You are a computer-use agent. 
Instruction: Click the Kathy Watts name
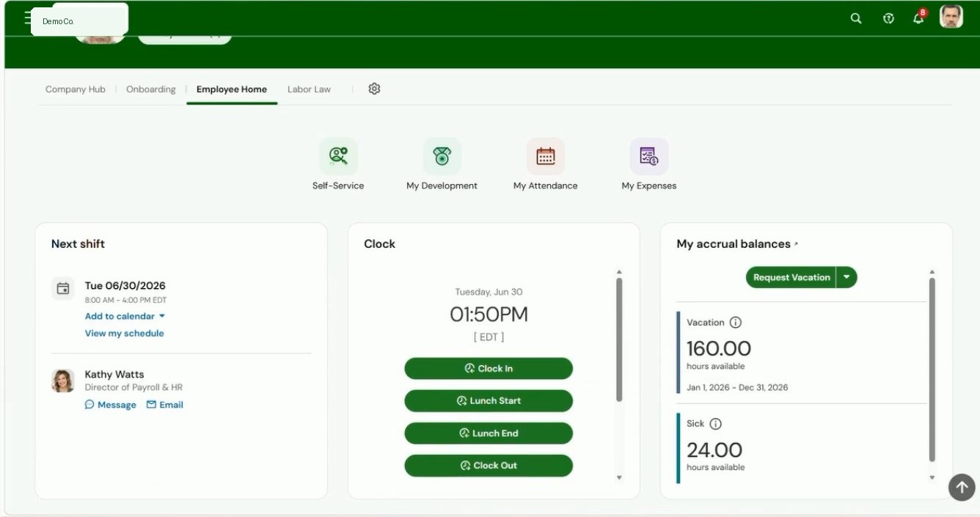point(114,374)
